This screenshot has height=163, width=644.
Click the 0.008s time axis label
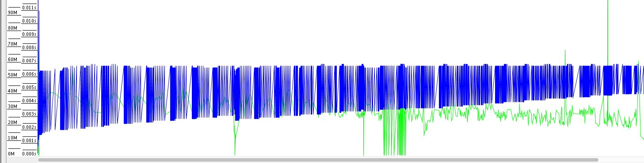(x=29, y=47)
